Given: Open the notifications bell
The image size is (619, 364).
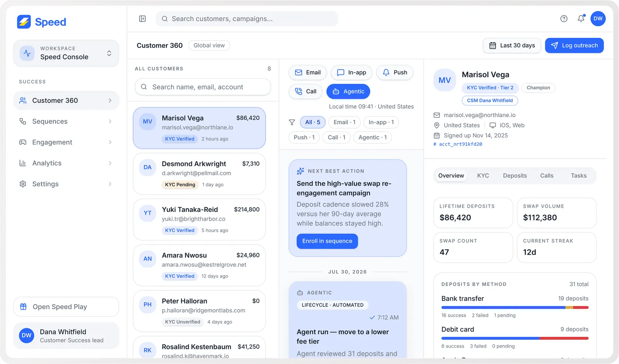Looking at the screenshot, I should pyautogui.click(x=581, y=19).
